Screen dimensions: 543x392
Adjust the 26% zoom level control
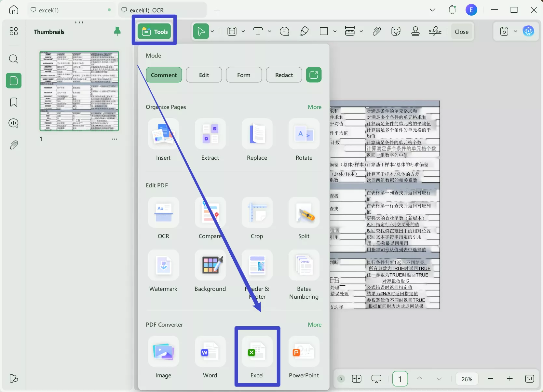pyautogui.click(x=467, y=379)
